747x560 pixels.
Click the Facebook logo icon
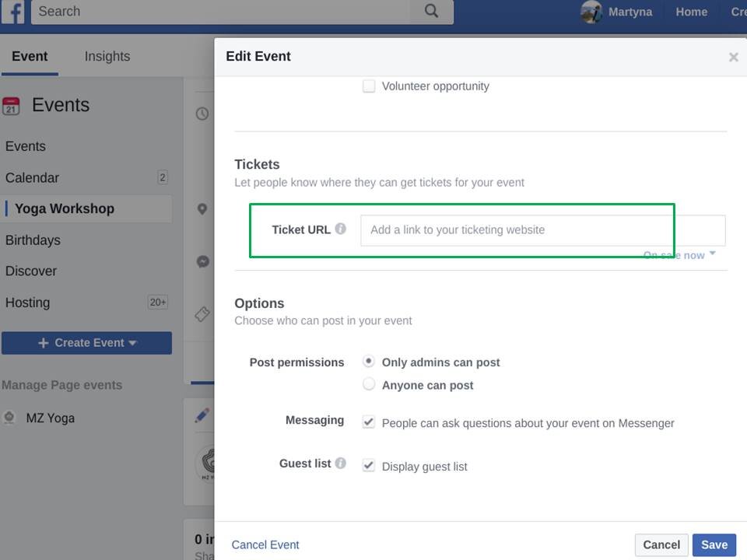[14, 12]
